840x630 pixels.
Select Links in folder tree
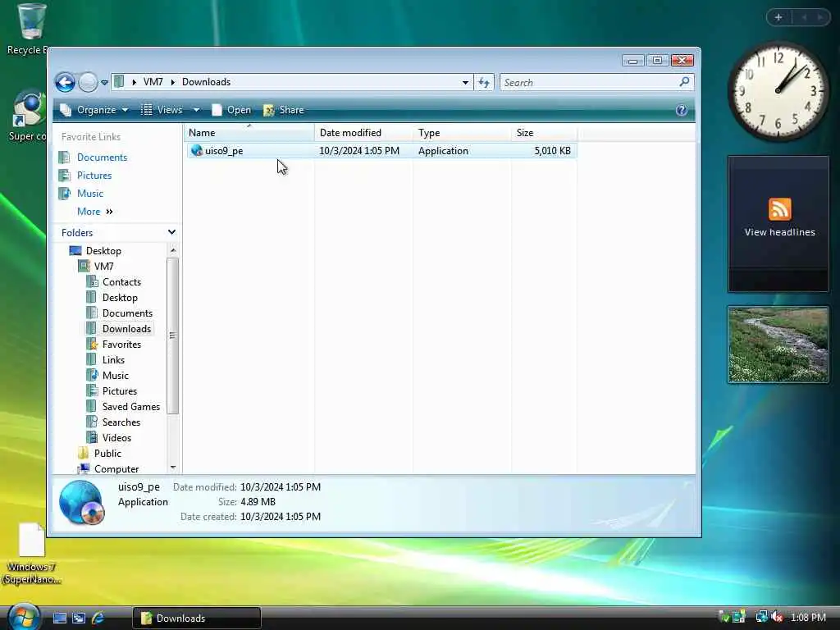[113, 359]
